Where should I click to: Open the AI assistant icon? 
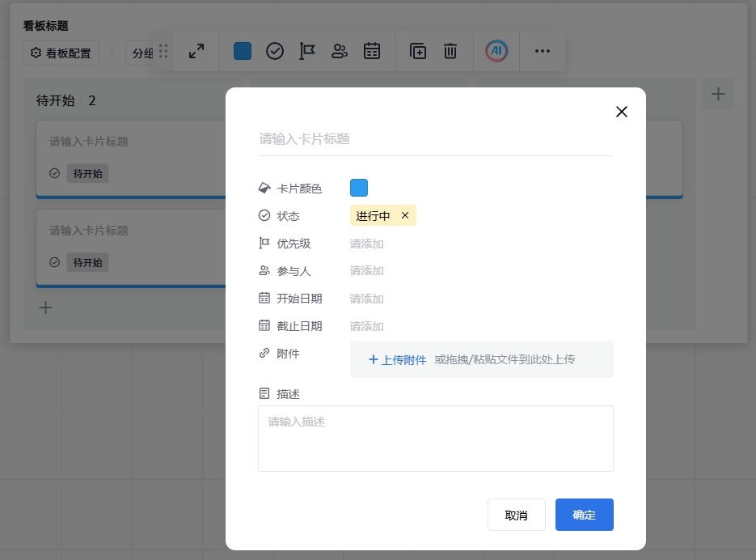[496, 51]
